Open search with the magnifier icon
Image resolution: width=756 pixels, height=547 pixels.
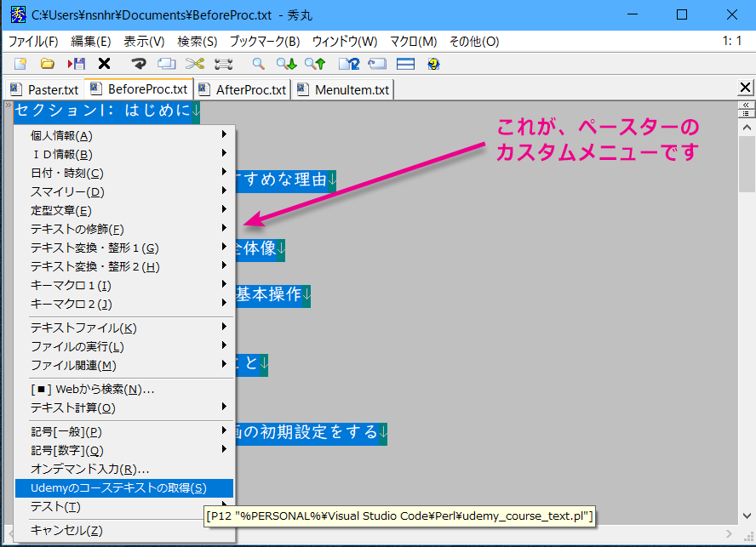(259, 64)
